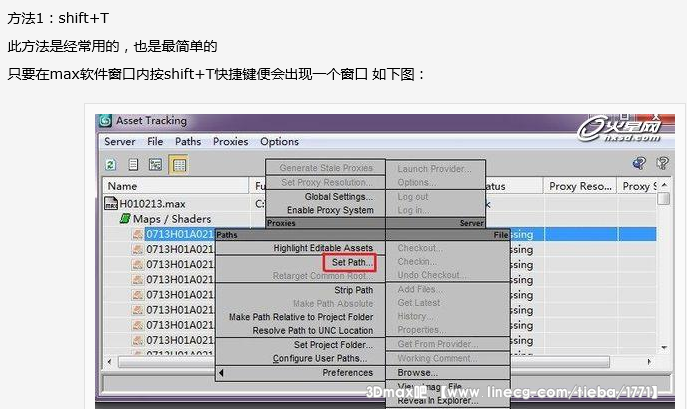
Task: Open the Options menu
Action: pos(280,142)
